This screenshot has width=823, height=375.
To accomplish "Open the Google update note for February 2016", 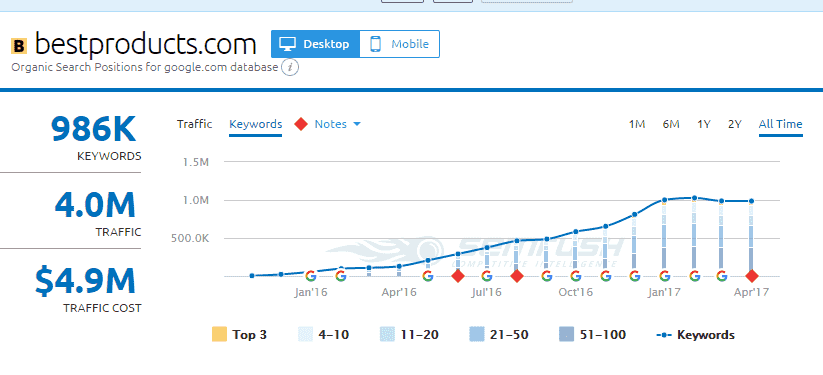I will pyautogui.click(x=341, y=276).
